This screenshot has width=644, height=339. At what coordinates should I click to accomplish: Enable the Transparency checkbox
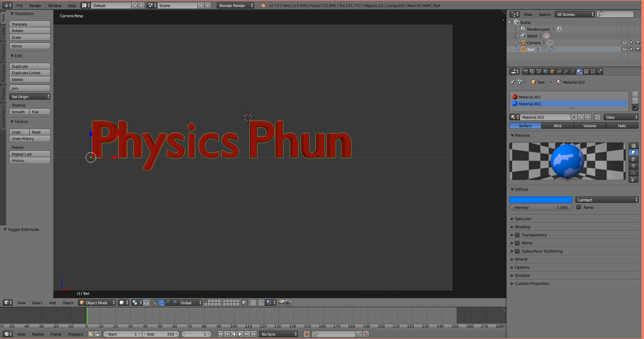(517, 235)
